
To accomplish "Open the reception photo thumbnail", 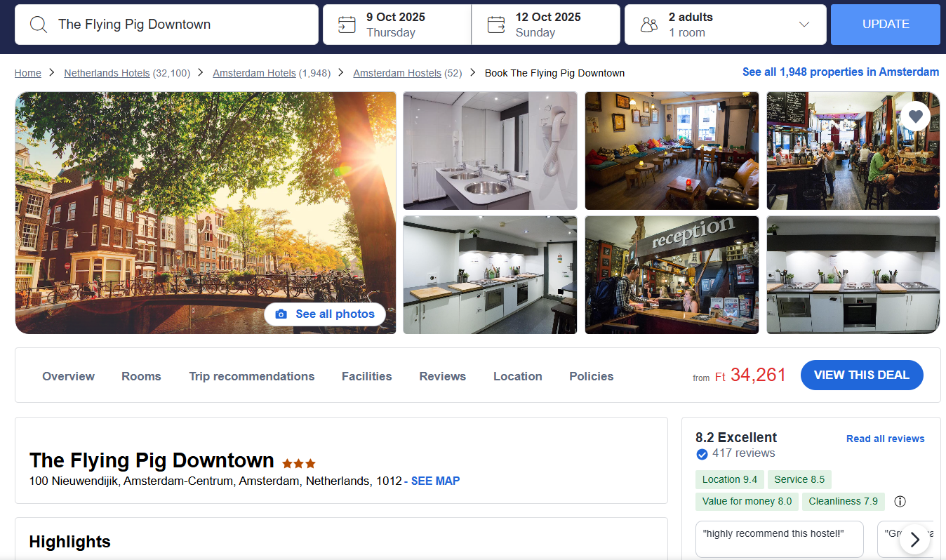I will pyautogui.click(x=672, y=274).
